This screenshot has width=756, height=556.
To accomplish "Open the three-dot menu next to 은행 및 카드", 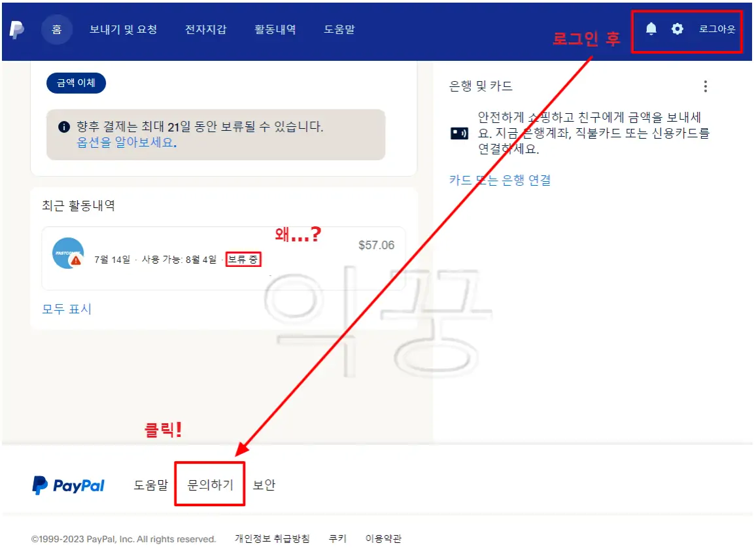I will (x=705, y=86).
